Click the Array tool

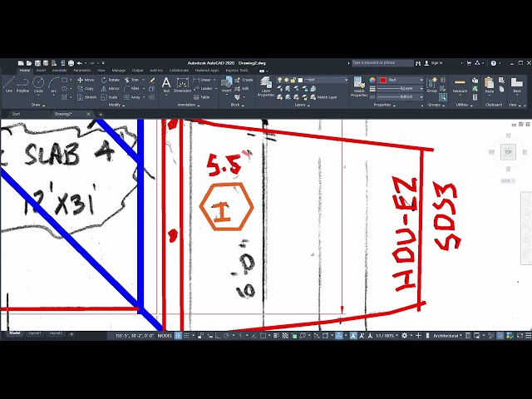[x=132, y=97]
